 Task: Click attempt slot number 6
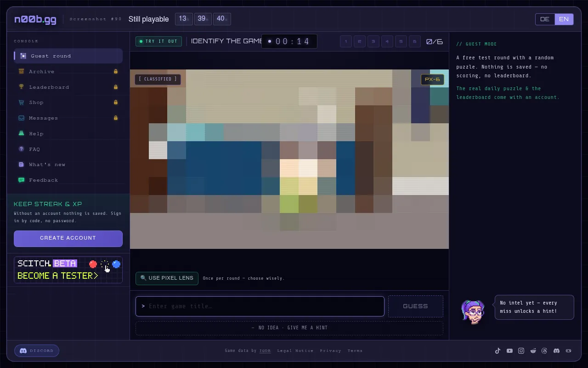coord(415,41)
